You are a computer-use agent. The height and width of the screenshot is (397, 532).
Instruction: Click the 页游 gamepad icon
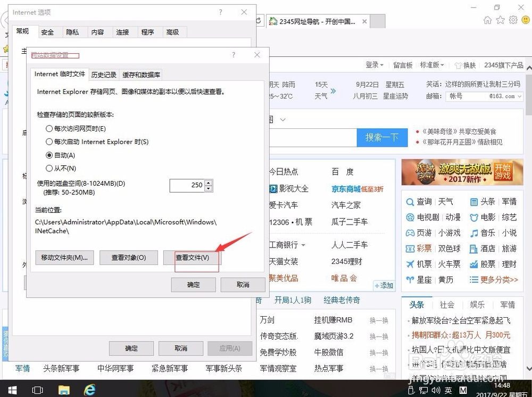point(410,233)
